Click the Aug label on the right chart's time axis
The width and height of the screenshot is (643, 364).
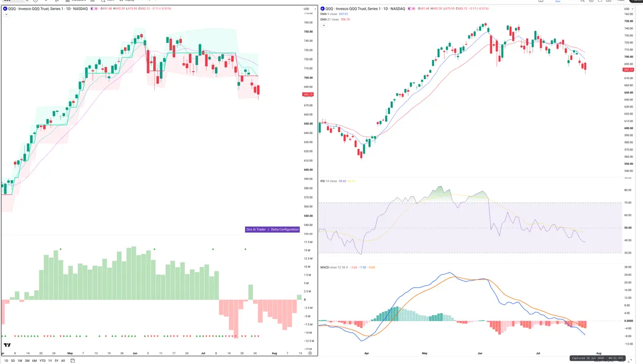point(599,354)
